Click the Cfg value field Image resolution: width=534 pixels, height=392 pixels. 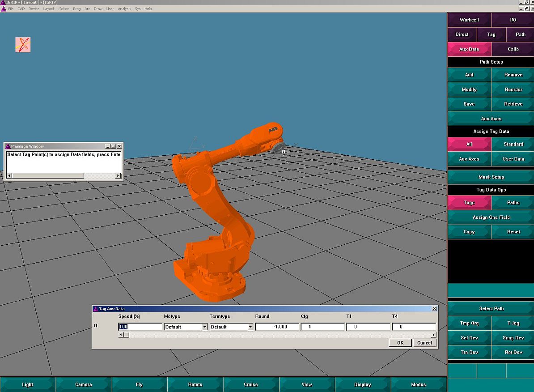pos(323,327)
